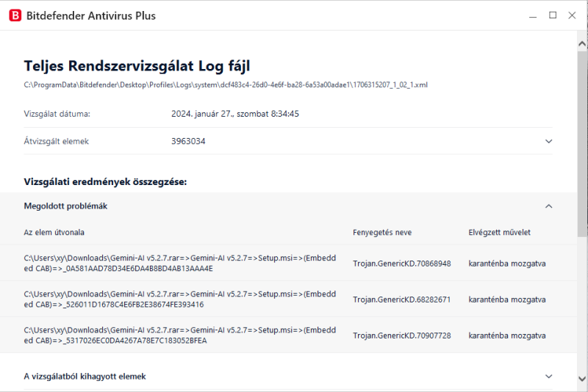Screen dimensions: 588x392
Task: Click the Elvégzett művelet column header
Action: (500, 232)
